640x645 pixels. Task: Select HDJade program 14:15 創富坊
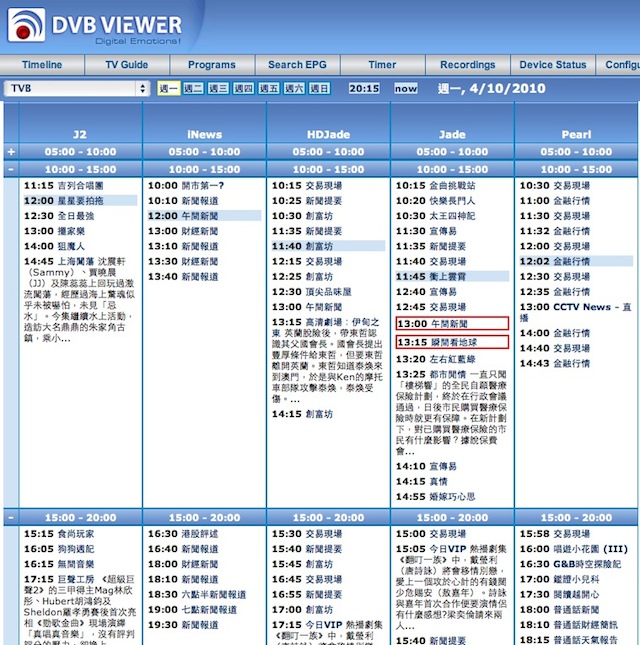point(302,414)
